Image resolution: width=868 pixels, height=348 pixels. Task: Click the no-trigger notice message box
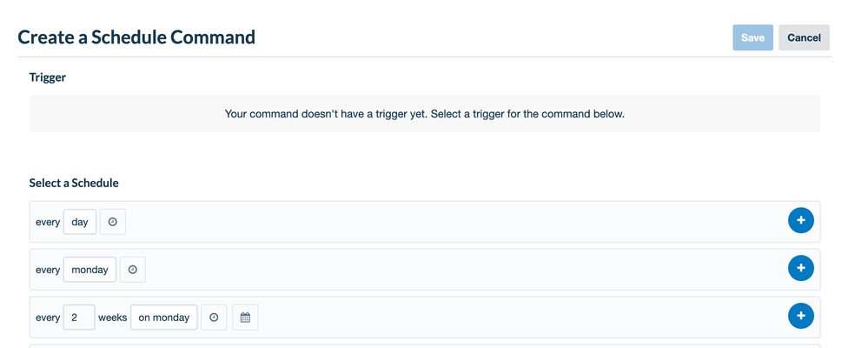click(x=425, y=114)
